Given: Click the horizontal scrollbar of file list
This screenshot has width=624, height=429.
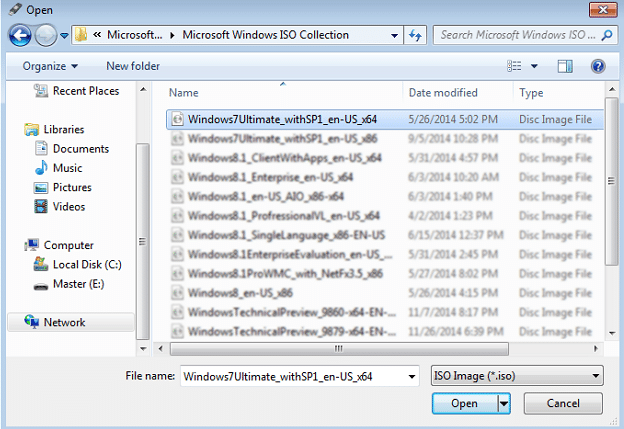Looking at the screenshot, I should 339,349.
